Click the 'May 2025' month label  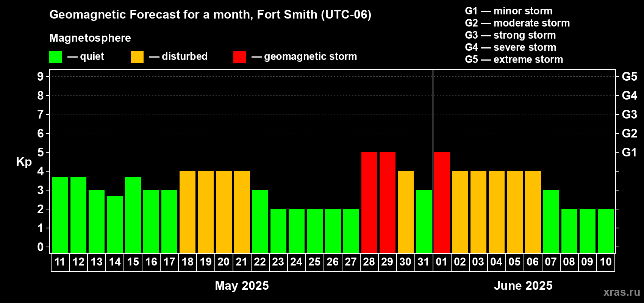click(x=242, y=286)
